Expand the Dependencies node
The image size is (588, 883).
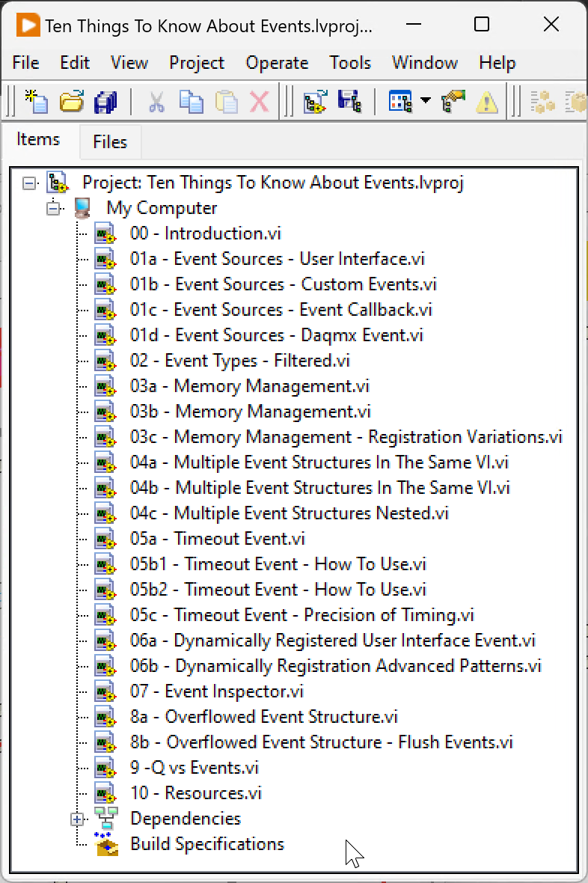[x=77, y=819]
